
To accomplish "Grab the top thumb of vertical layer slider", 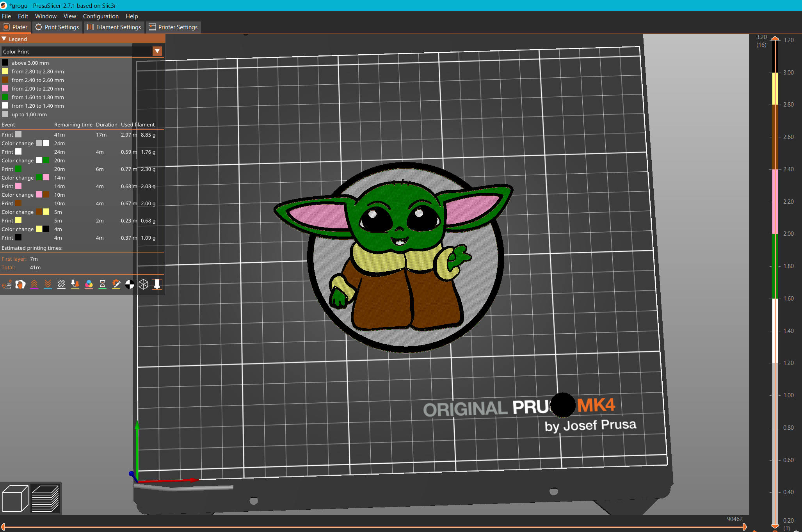I will (775, 38).
